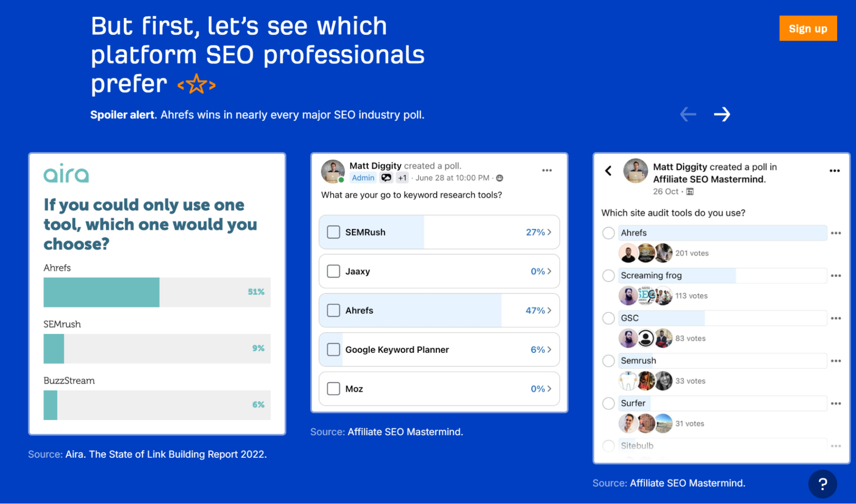Image resolution: width=856 pixels, height=504 pixels.
Task: Select the Ahrefs radio button in audit poll
Action: 608,233
